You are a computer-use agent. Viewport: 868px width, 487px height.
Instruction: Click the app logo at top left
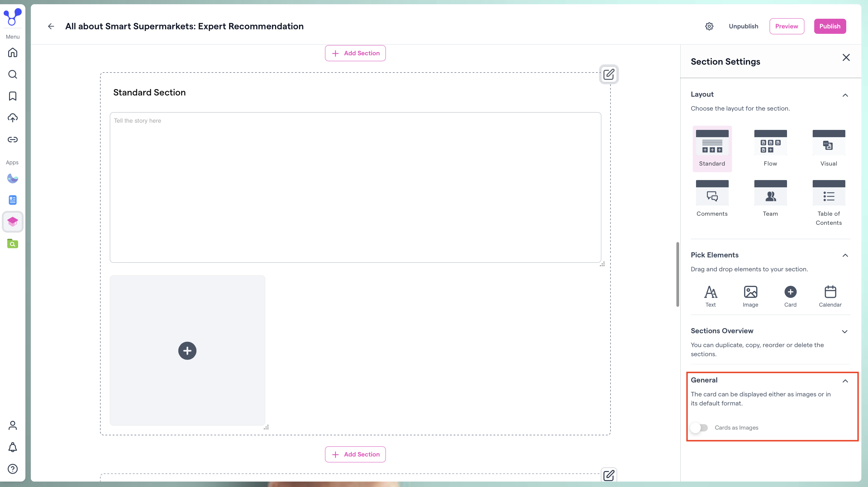point(12,17)
